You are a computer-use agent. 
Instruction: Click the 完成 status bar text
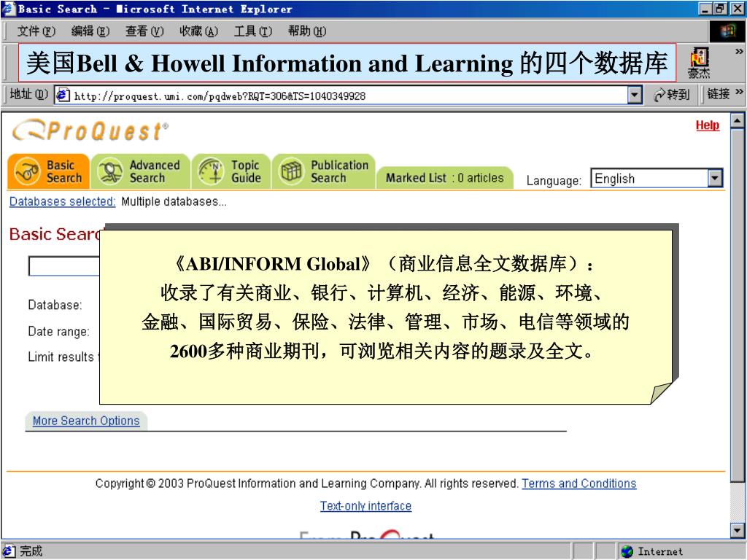click(31, 551)
